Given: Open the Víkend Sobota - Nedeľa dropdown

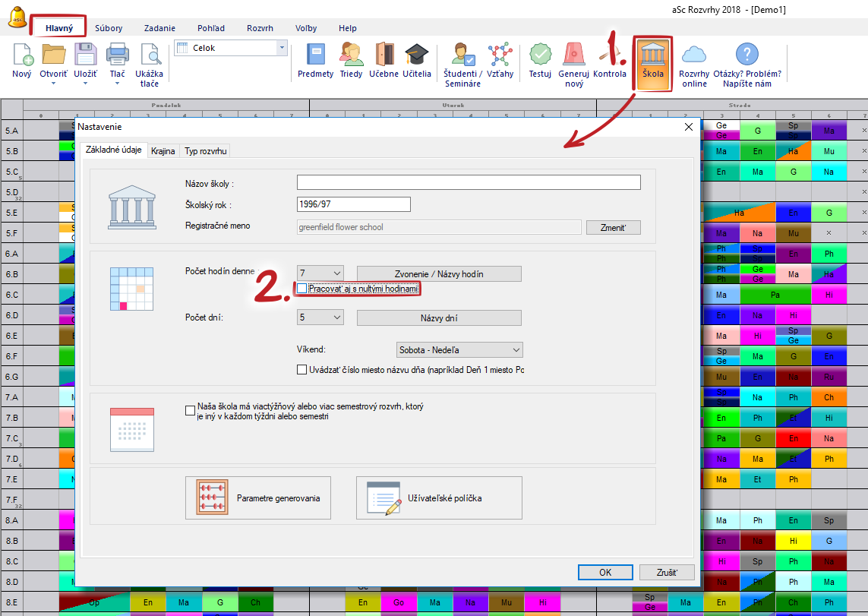Looking at the screenshot, I should 516,350.
